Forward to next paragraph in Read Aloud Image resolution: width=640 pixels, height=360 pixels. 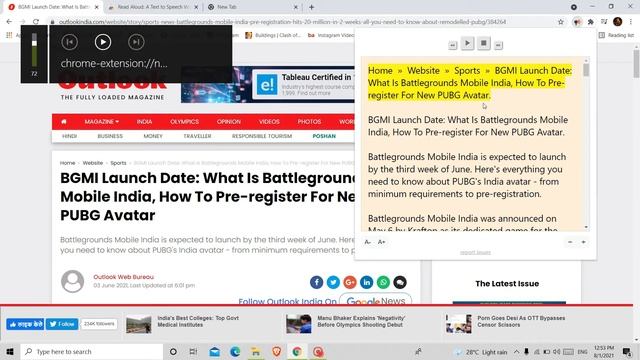tap(498, 45)
